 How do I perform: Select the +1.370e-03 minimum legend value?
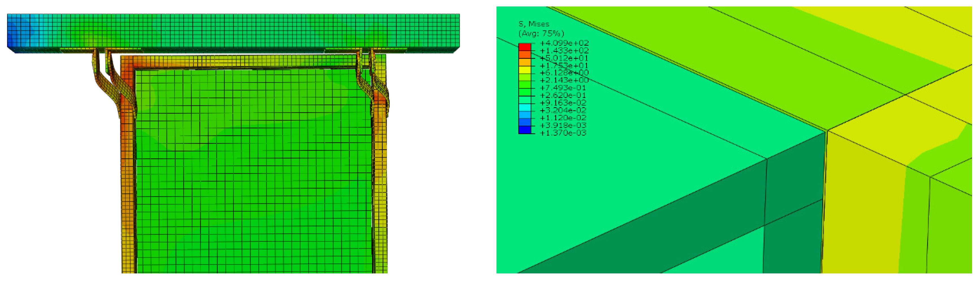pos(563,133)
